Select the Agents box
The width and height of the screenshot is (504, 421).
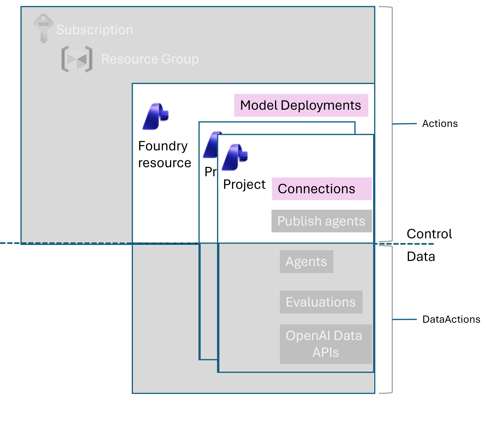[x=307, y=262]
